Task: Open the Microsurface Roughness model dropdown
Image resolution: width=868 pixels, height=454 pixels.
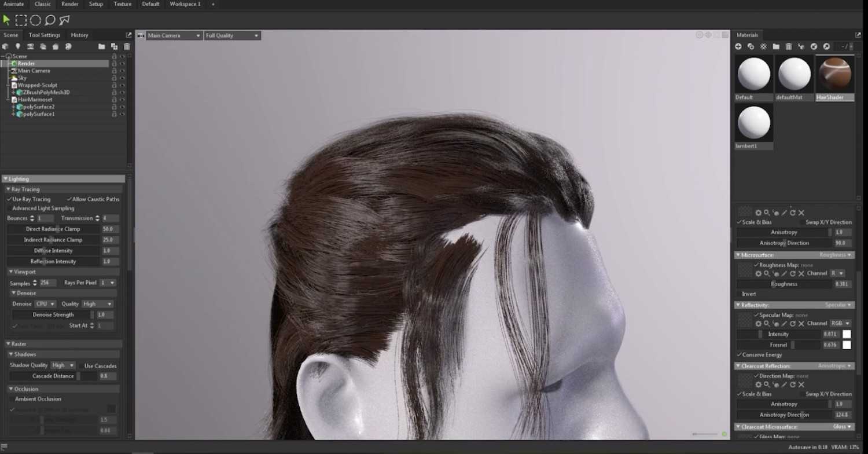Action: point(834,255)
